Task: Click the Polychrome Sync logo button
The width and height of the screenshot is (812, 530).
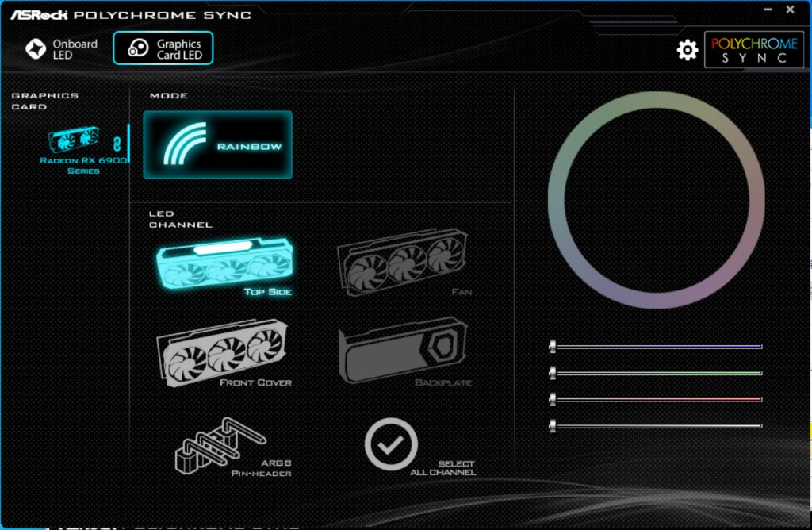Action: pyautogui.click(x=754, y=50)
